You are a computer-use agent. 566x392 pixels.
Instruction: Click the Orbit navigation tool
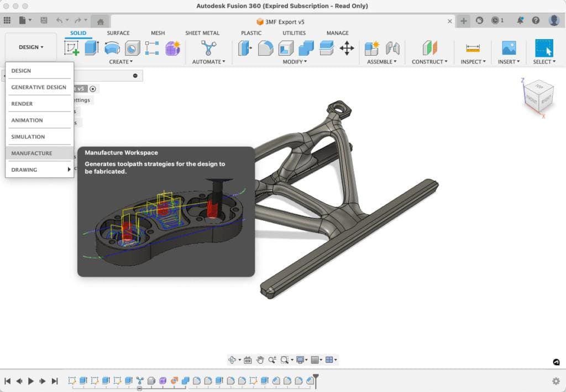point(233,359)
